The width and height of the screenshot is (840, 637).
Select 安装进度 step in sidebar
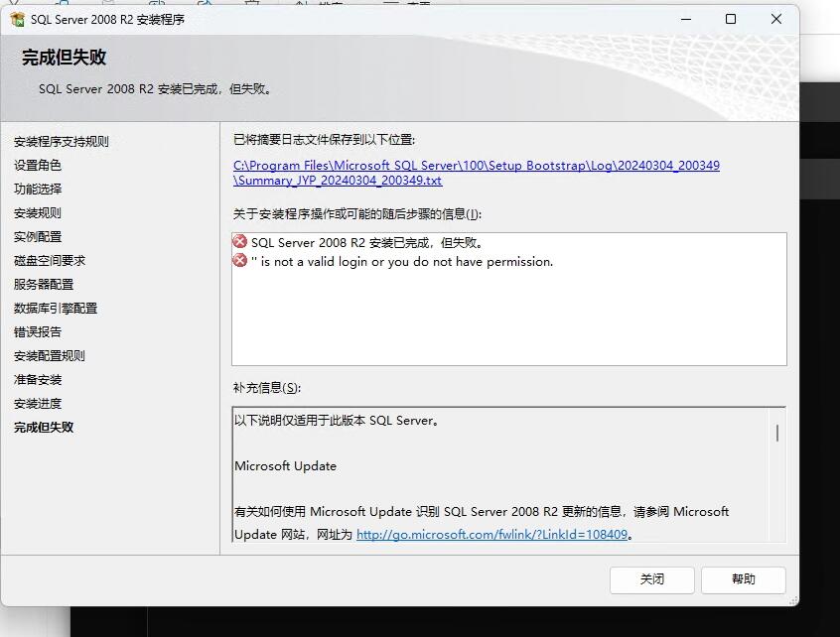38,404
